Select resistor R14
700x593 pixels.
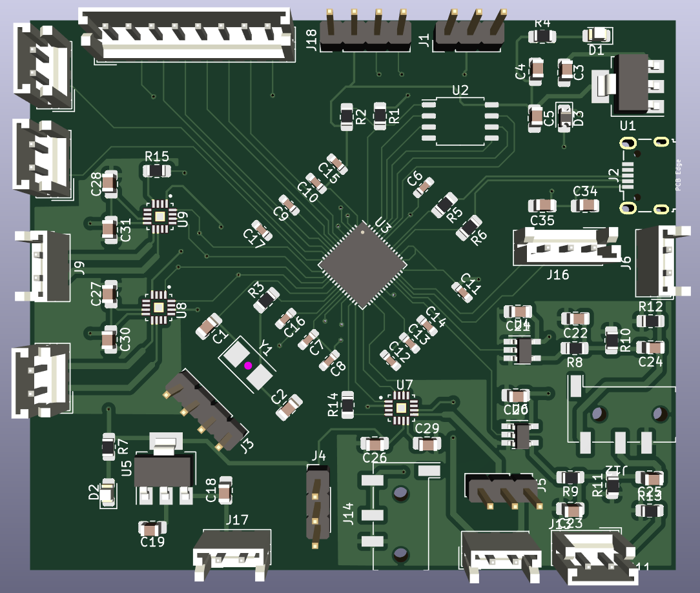tap(347, 405)
